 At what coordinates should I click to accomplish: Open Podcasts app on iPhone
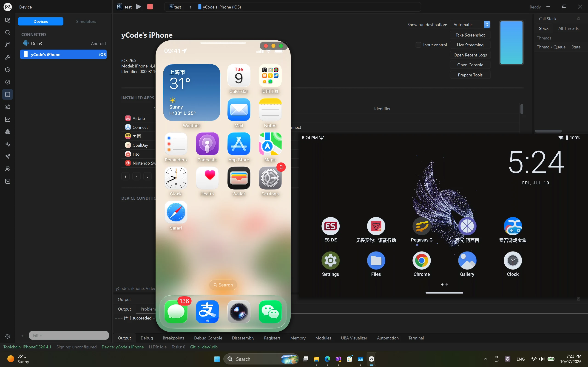point(207,144)
